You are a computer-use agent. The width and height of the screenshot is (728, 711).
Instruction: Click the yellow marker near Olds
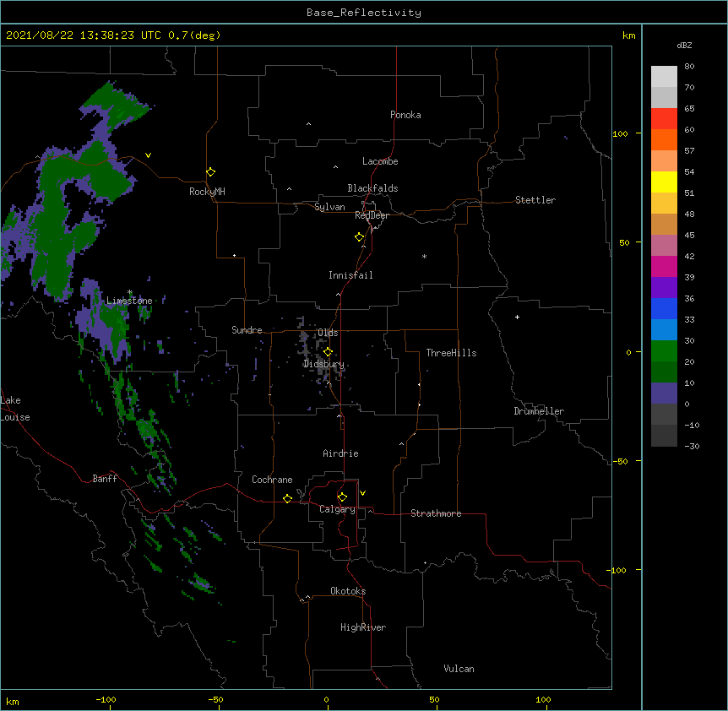click(328, 352)
